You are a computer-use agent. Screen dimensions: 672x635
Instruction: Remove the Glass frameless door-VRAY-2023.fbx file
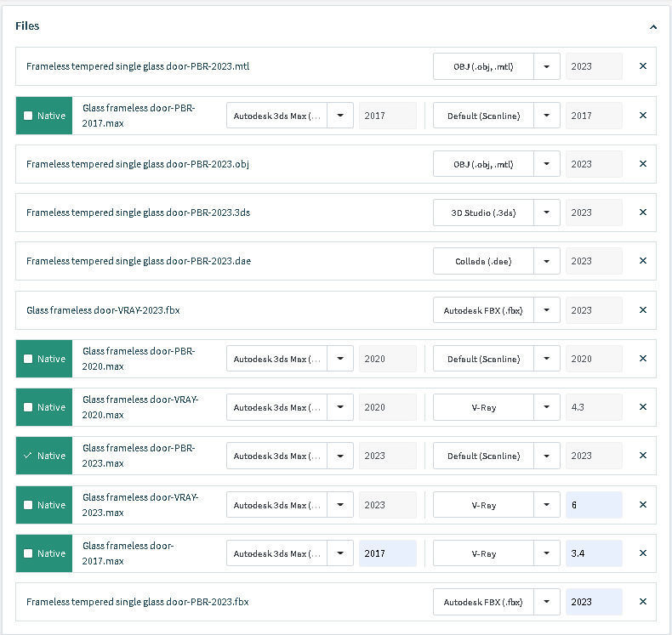[642, 310]
